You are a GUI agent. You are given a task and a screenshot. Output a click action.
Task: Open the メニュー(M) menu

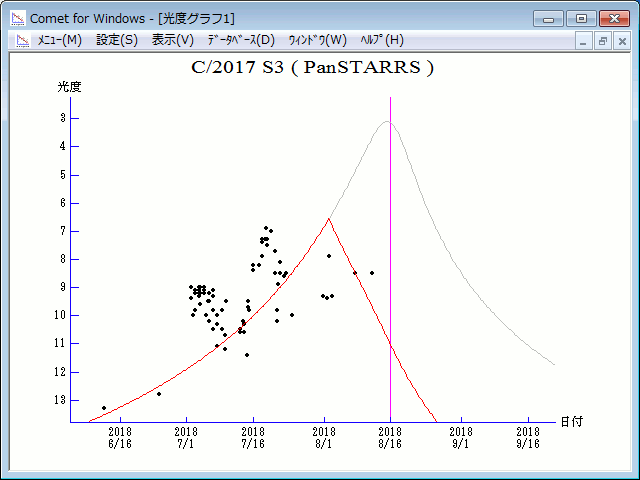pyautogui.click(x=59, y=40)
